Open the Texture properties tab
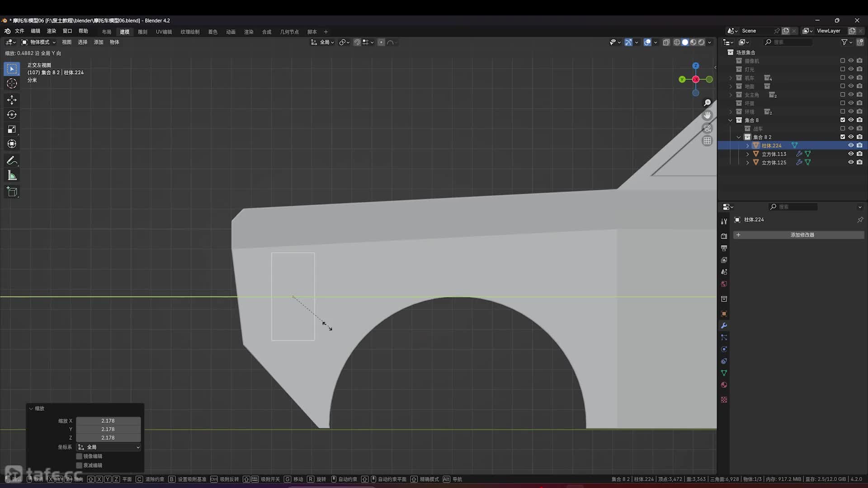The width and height of the screenshot is (868, 488). pyautogui.click(x=724, y=400)
